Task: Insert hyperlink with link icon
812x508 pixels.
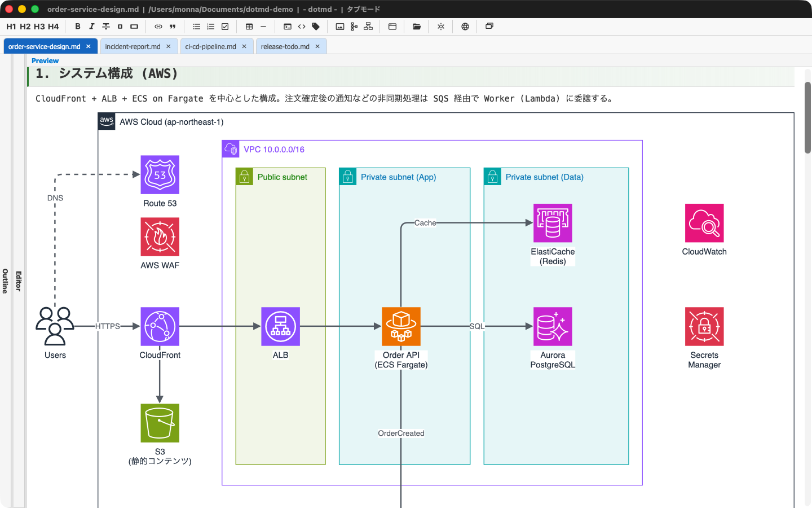Action: coord(158,27)
